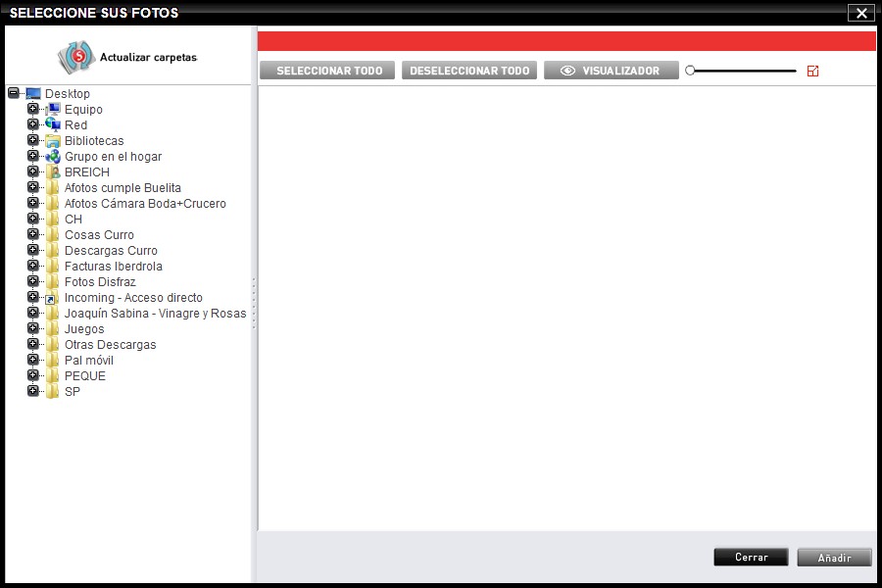Expand the CH folder node
The width and height of the screenshot is (882, 588).
point(33,219)
